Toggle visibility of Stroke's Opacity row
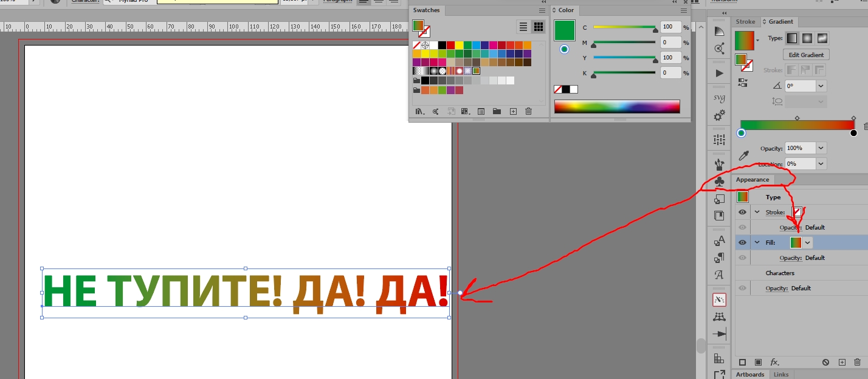Screen dimensions: 868x379 click(x=743, y=227)
